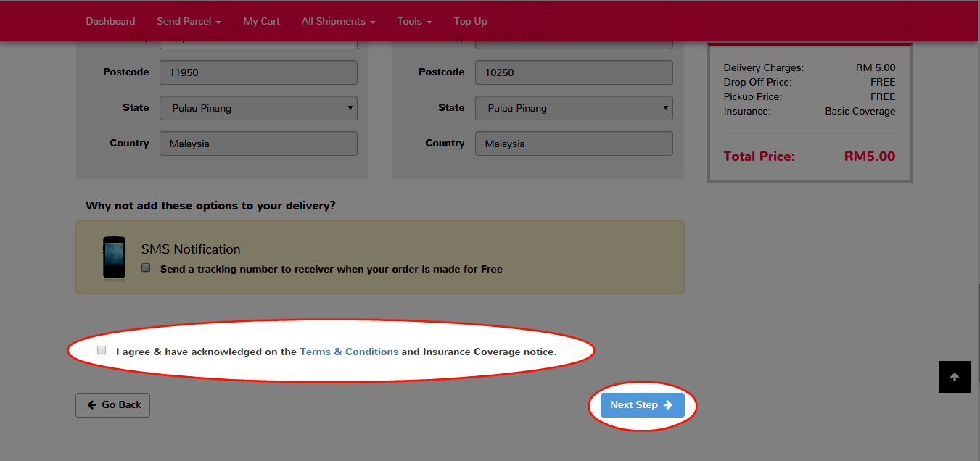
Task: Expand the All Shipments menu
Action: (338, 21)
